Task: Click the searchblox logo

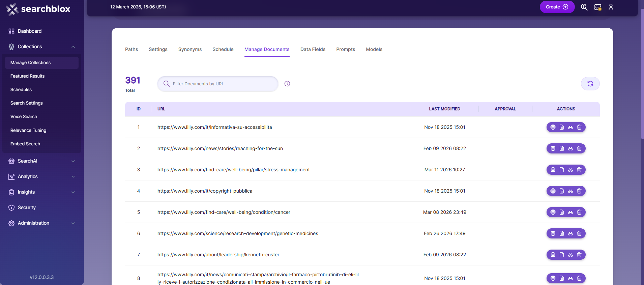Action: [x=38, y=9]
